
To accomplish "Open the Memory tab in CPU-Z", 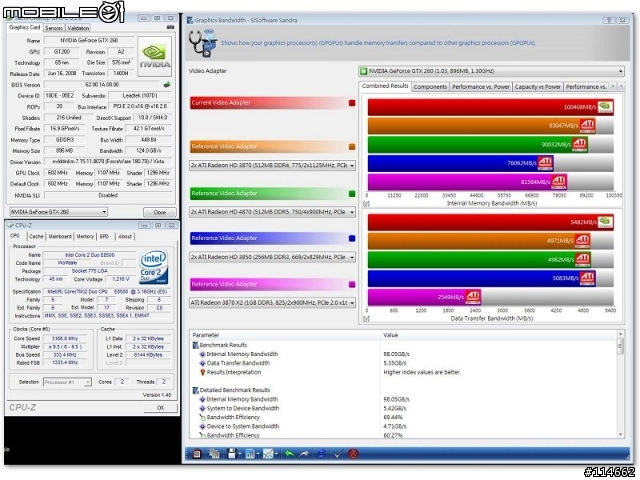I will point(85,236).
